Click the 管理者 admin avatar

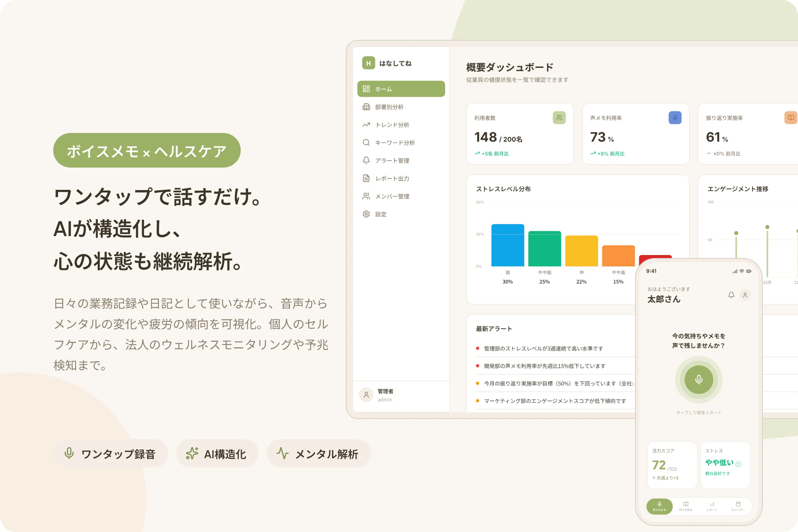point(366,395)
